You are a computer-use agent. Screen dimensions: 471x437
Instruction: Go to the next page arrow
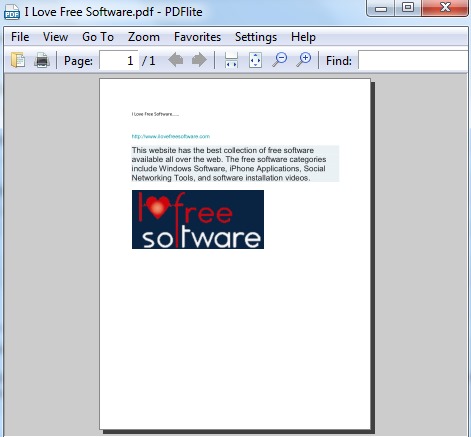199,60
